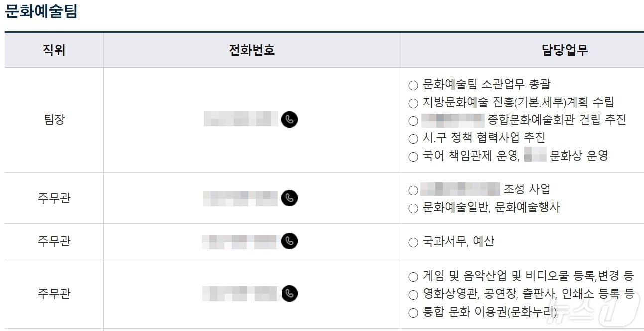This screenshot has height=331, width=644.
Task: Open the 직위 column sort options
Action: (54, 50)
